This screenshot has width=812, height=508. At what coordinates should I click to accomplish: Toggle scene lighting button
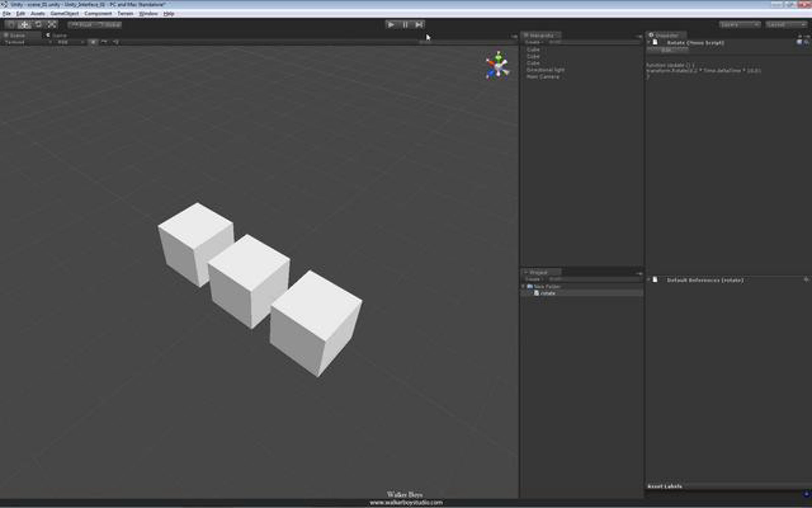(x=93, y=42)
